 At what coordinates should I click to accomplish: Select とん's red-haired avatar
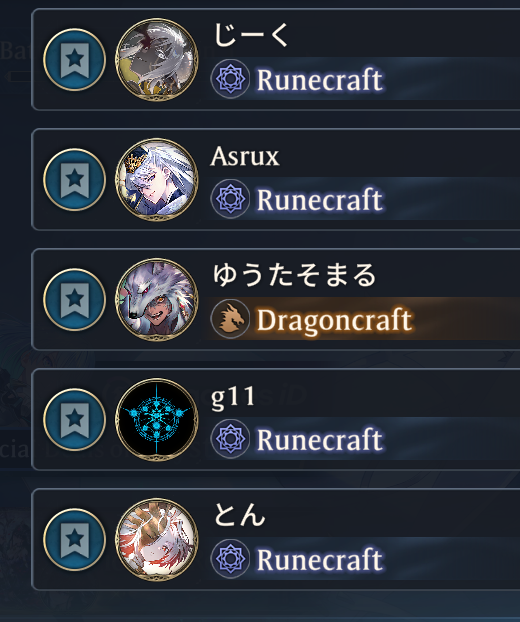coord(157,539)
